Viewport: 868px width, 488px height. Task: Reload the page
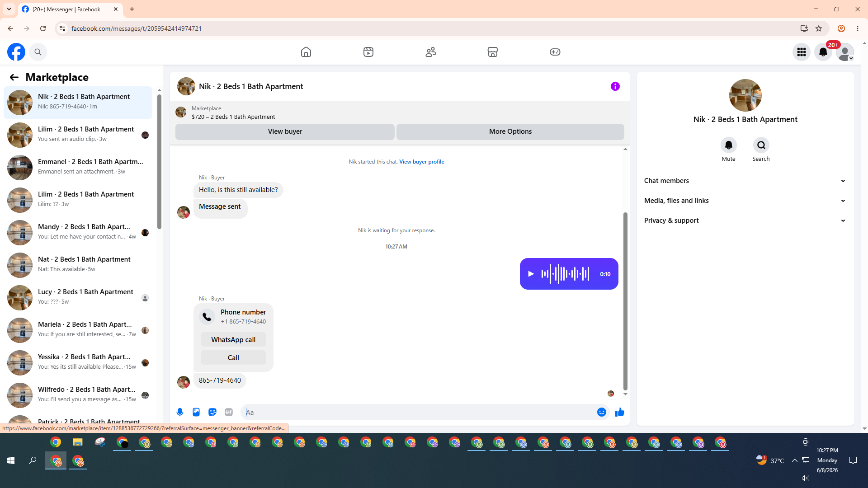click(x=43, y=28)
